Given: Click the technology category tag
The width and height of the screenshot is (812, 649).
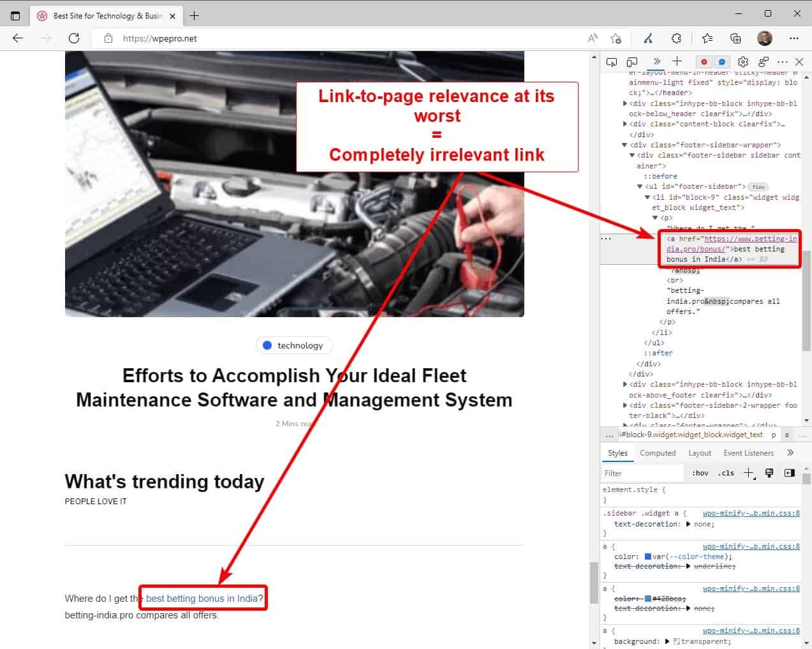Looking at the screenshot, I should point(294,345).
